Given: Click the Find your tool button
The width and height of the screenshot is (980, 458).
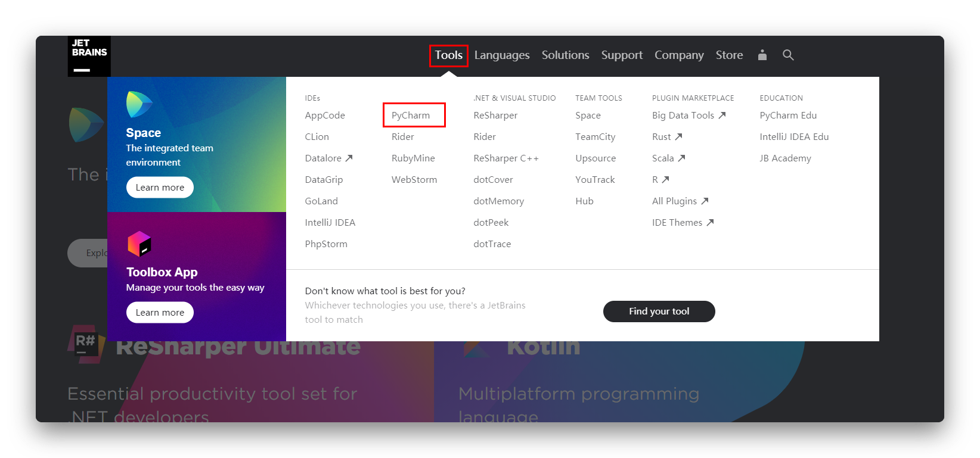Looking at the screenshot, I should pos(659,311).
